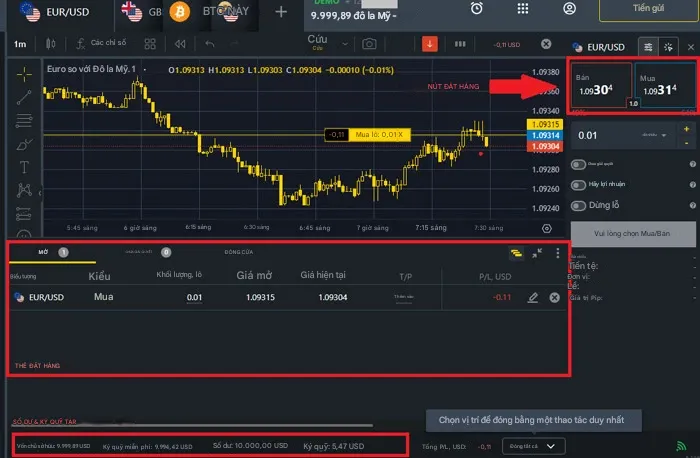The image size is (700, 458).
Task: Increase lot volume with plus stepper
Action: coord(686,129)
